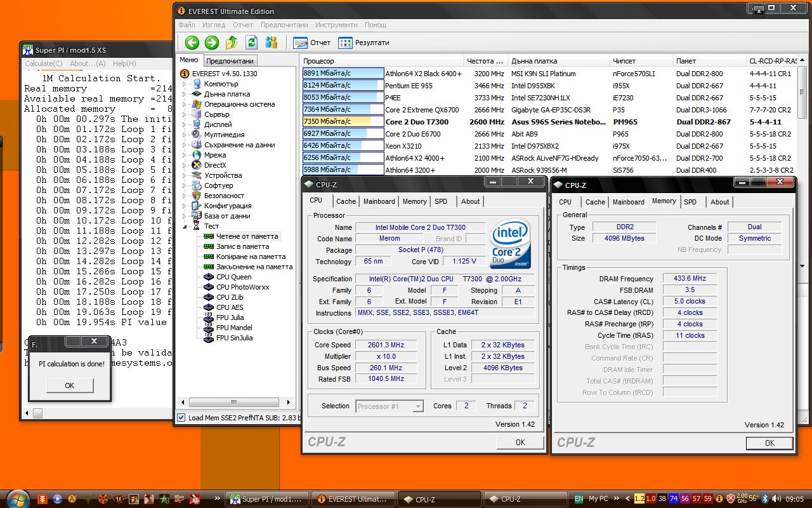Expand the Дънна платка tree node
Viewport: 812px width, 508px height.
[185, 94]
